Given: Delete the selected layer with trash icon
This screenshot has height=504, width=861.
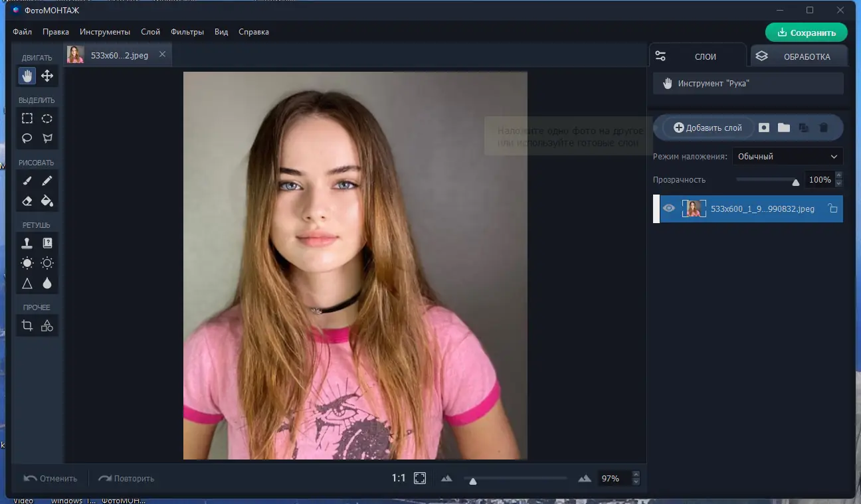Looking at the screenshot, I should tap(824, 127).
